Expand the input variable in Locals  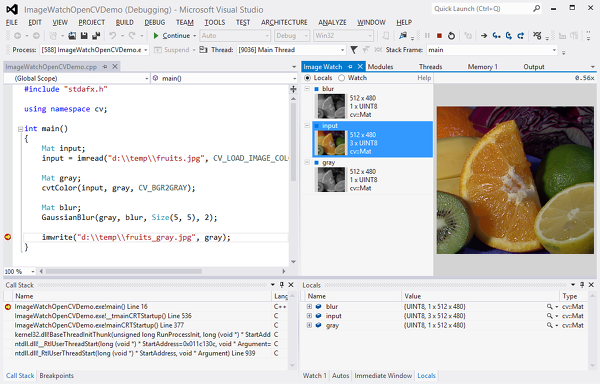tap(309, 316)
